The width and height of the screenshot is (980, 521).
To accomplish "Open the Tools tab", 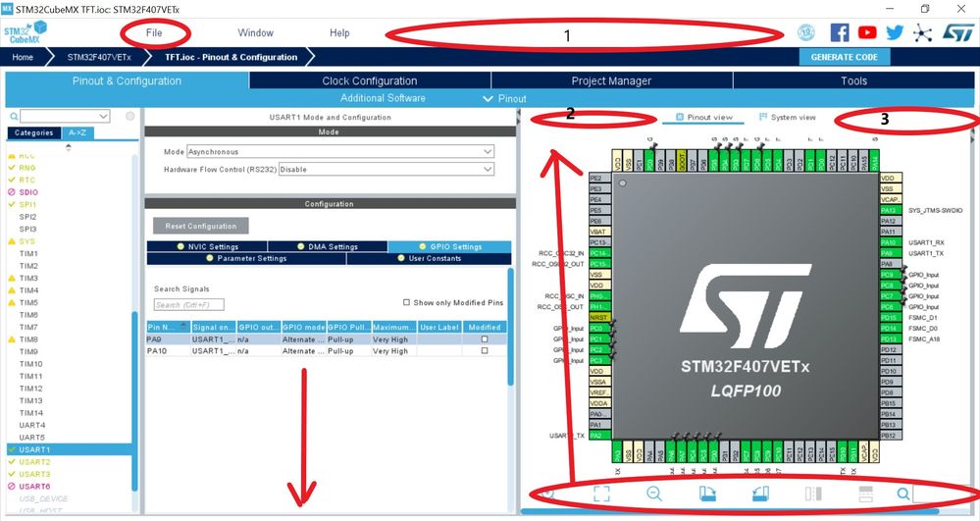I will point(853,80).
